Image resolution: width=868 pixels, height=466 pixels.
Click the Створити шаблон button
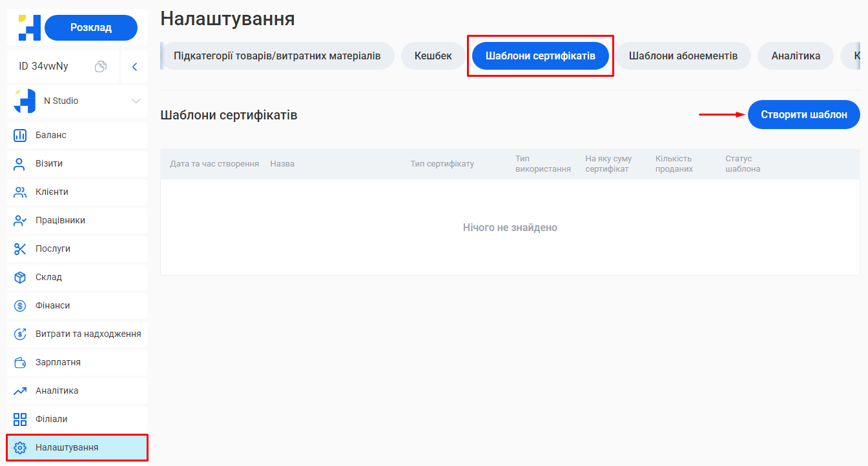(x=803, y=114)
